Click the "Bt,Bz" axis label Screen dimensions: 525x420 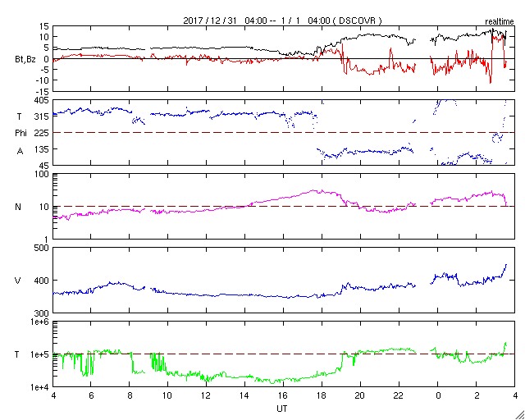click(x=25, y=61)
